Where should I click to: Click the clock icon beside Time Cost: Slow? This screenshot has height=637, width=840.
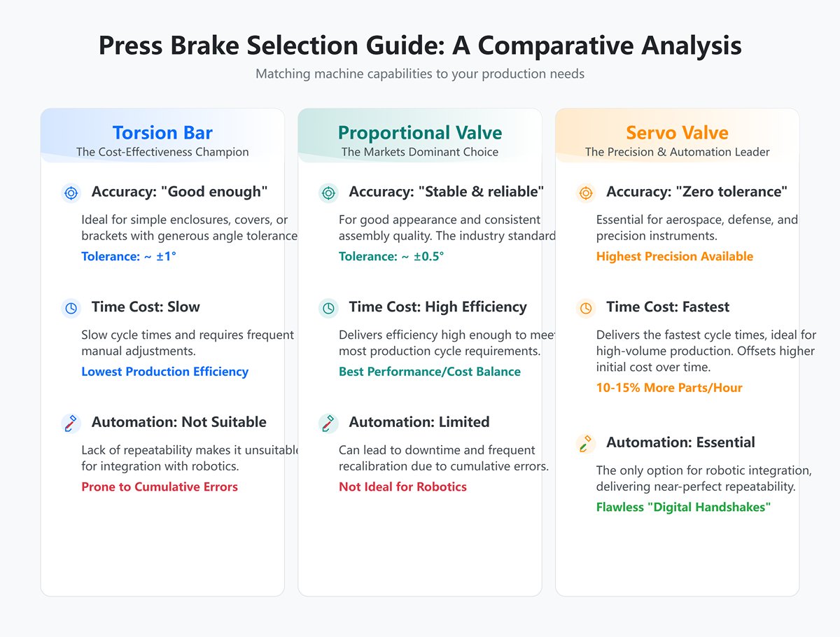click(x=71, y=308)
